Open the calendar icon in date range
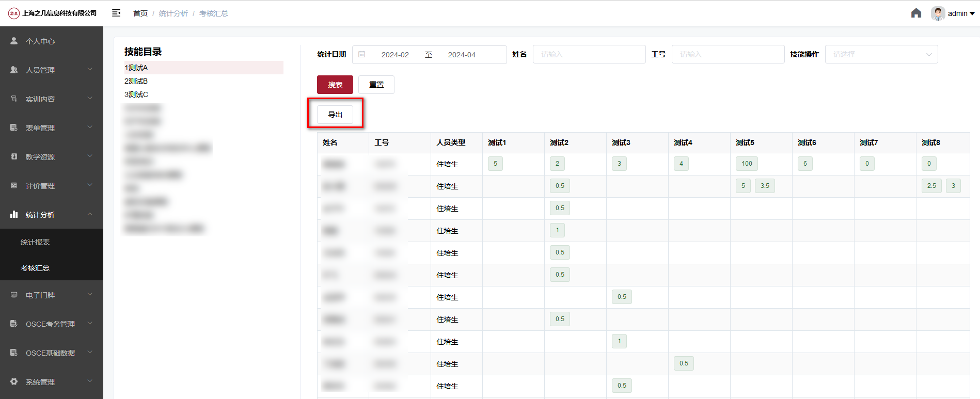The height and width of the screenshot is (399, 980). point(362,54)
